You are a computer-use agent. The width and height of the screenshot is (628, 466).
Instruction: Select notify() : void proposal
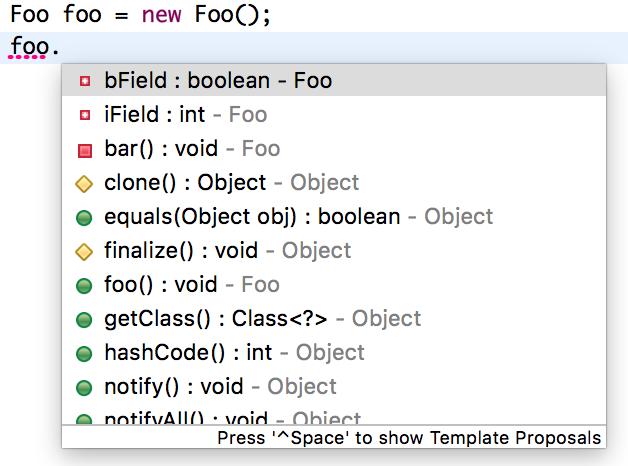click(x=220, y=387)
